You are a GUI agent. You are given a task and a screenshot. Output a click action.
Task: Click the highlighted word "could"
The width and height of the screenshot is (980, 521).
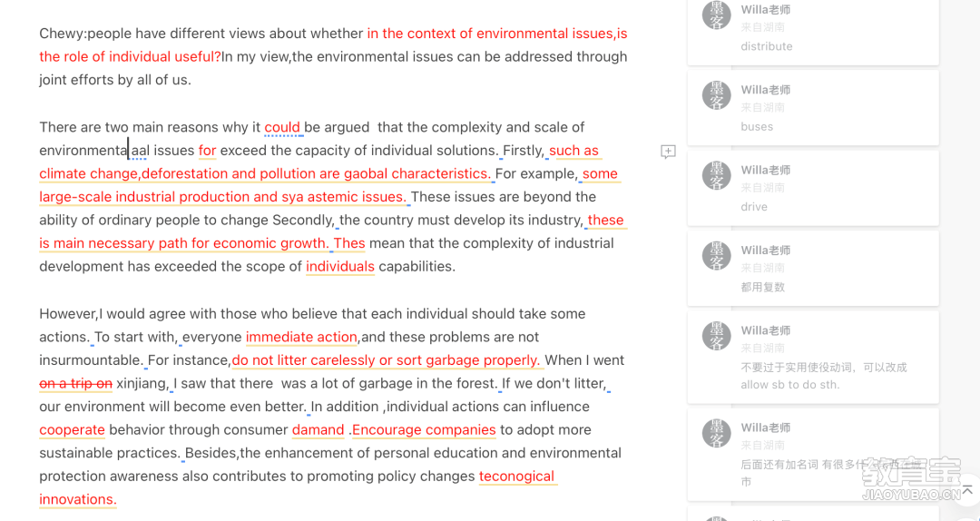tap(282, 128)
